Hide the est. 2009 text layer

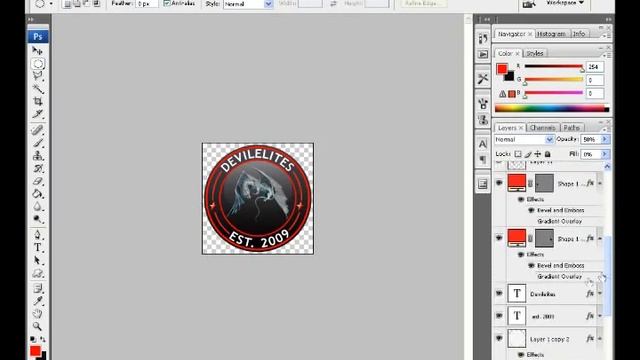pyautogui.click(x=499, y=316)
